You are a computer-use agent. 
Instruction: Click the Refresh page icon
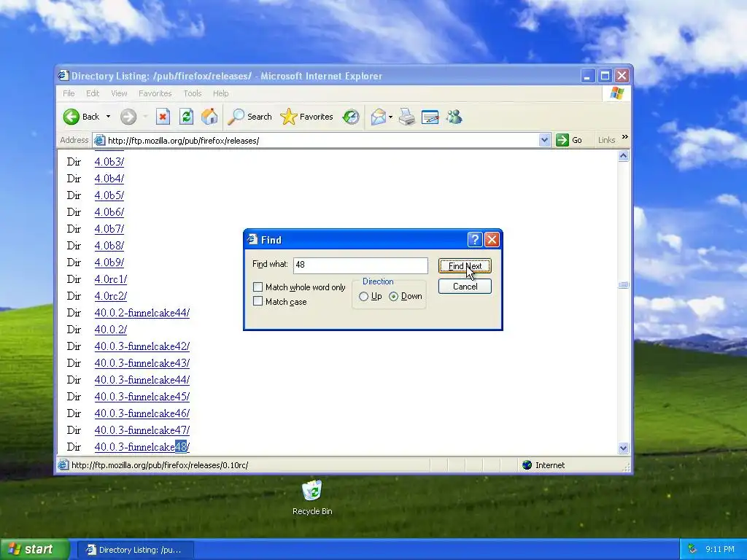pyautogui.click(x=186, y=117)
